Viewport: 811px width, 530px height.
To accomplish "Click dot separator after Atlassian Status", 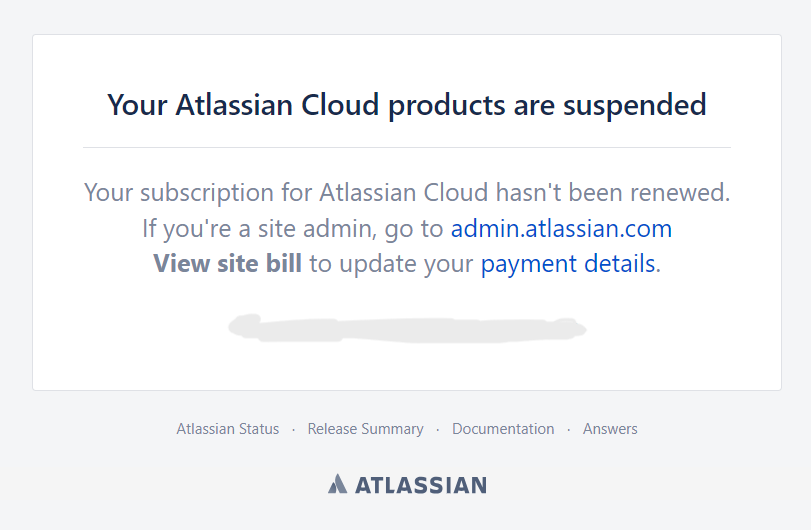I will (x=293, y=430).
